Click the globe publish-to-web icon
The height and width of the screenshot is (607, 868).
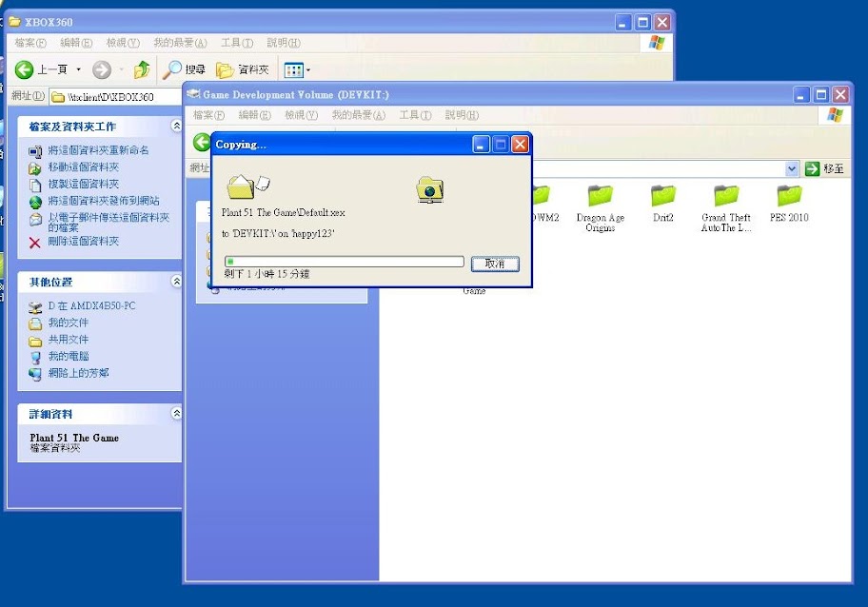coord(35,202)
